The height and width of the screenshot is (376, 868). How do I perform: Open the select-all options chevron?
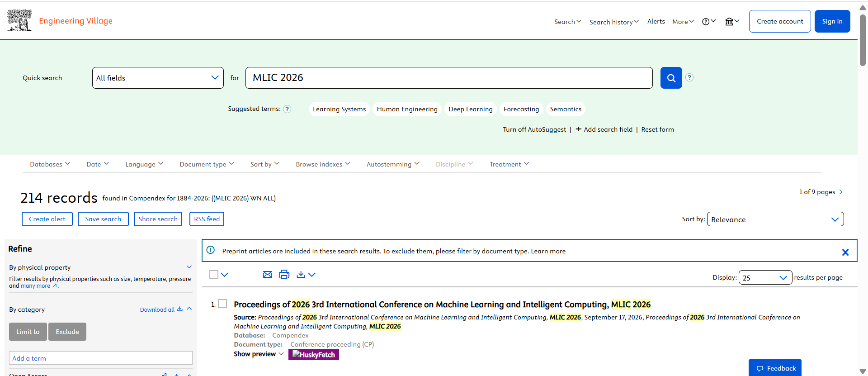point(225,275)
